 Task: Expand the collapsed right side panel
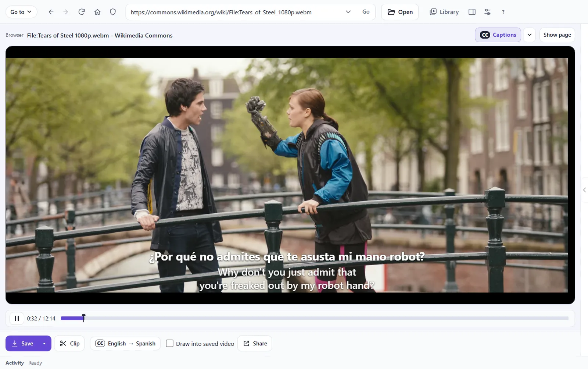click(584, 190)
